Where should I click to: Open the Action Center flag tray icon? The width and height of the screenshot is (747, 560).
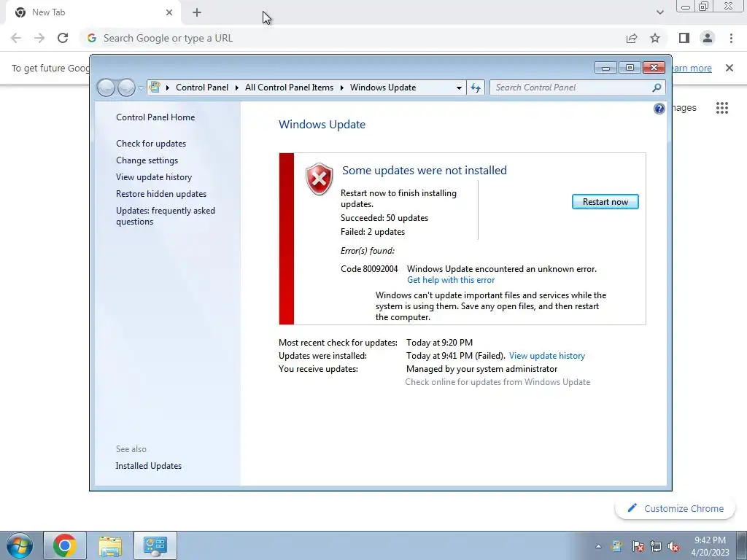click(638, 547)
